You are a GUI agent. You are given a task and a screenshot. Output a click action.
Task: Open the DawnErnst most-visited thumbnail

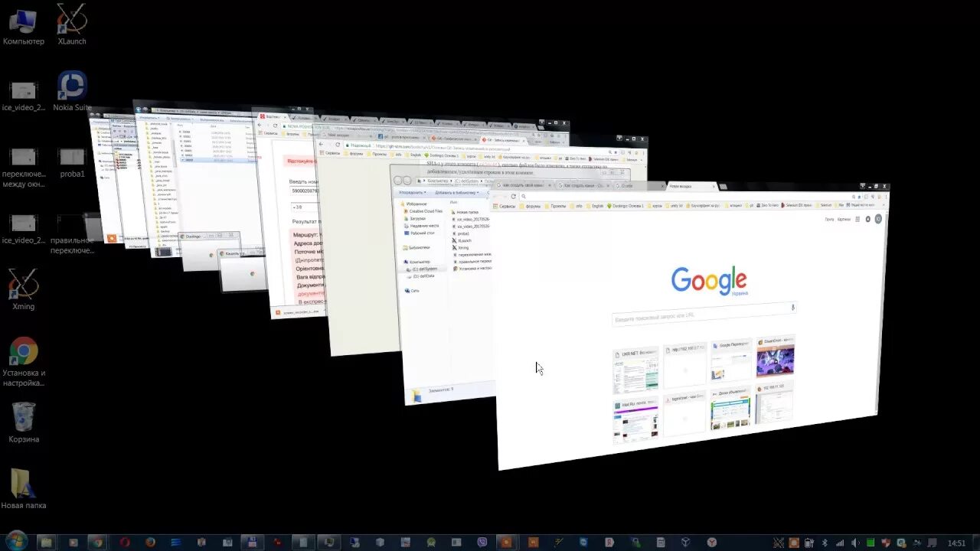point(775,356)
